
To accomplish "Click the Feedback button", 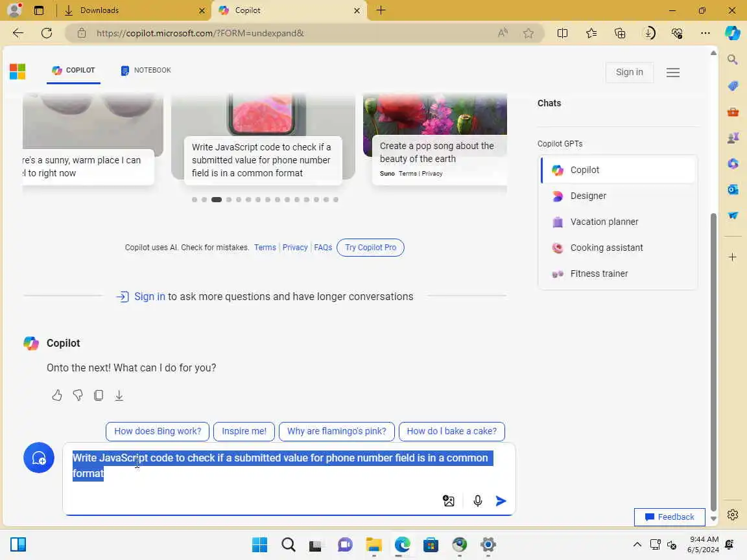I will click(669, 517).
